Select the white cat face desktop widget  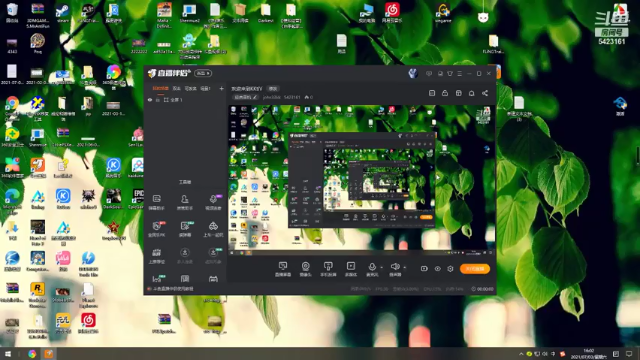pos(483,17)
